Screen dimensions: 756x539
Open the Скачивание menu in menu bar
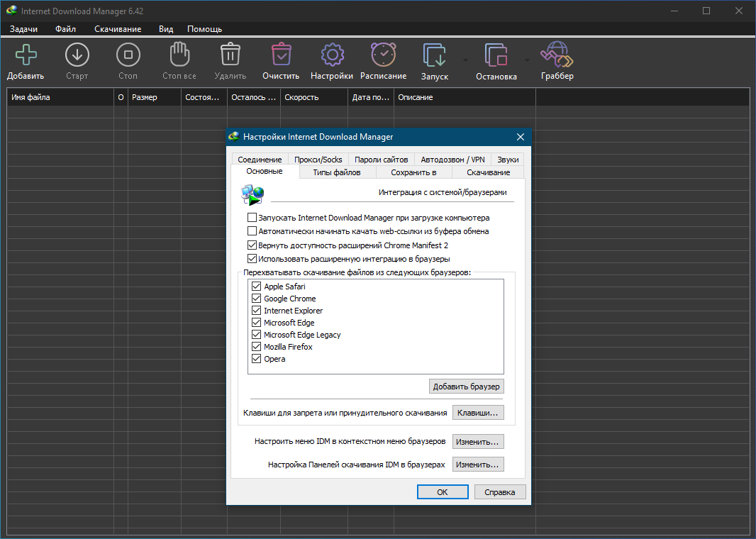(118, 29)
